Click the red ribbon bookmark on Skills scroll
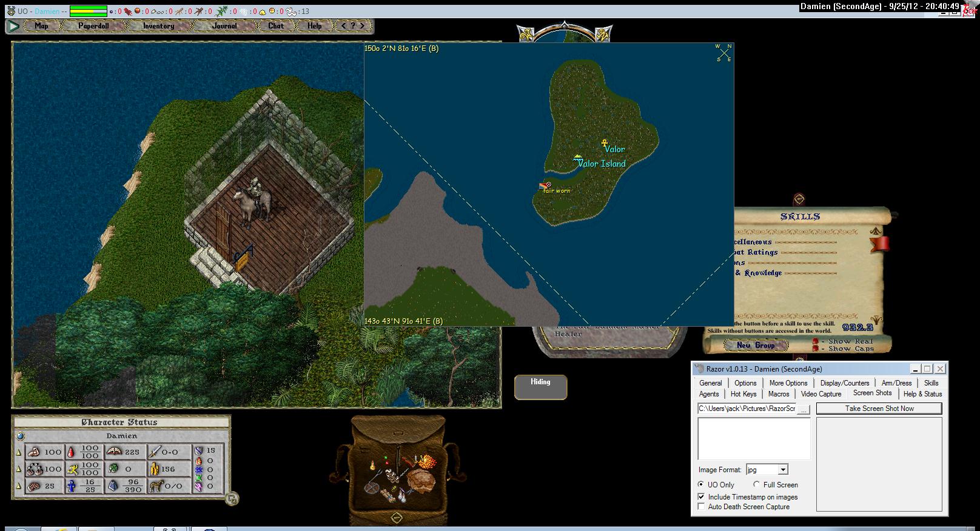This screenshot has height=531, width=980. (880, 244)
